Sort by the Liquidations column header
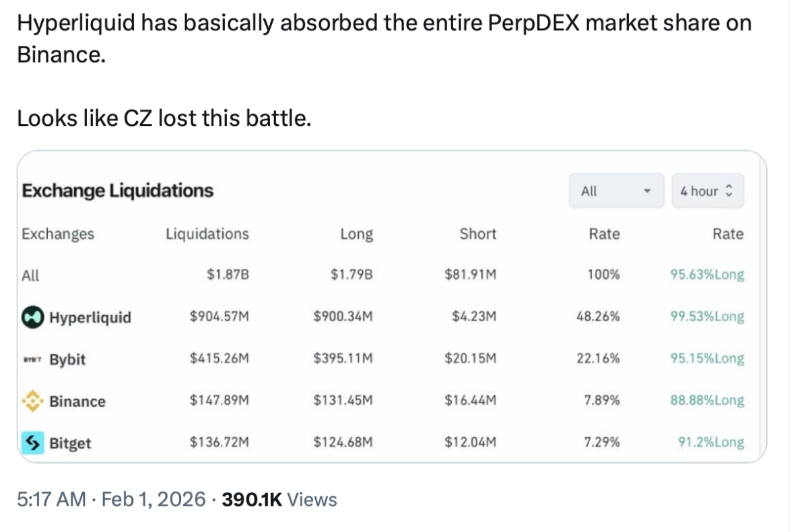The width and height of the screenshot is (808, 532). (207, 234)
